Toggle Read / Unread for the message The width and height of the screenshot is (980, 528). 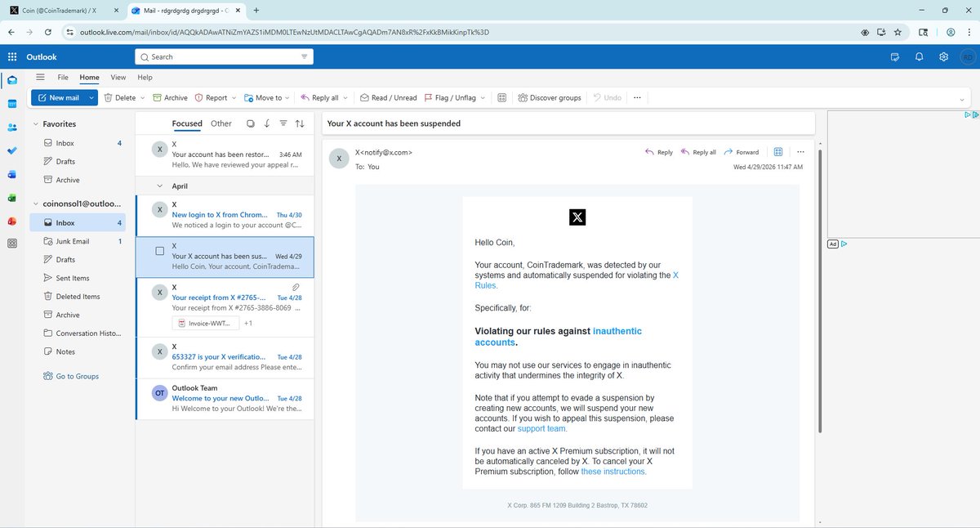click(x=389, y=97)
